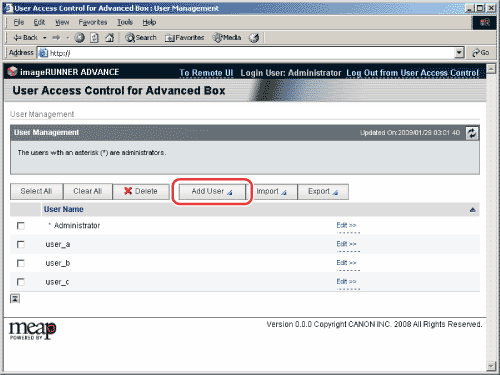Click the Search toolbar icon
Screen dimensions: 500x375
tap(141, 38)
